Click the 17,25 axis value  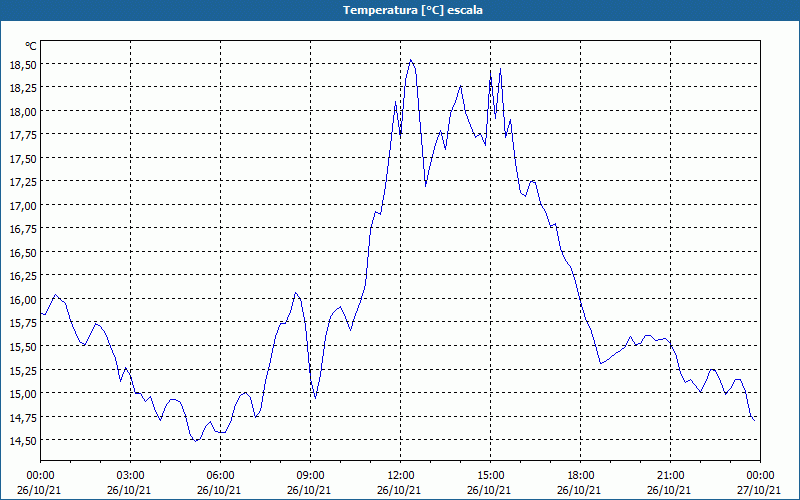coord(23,182)
